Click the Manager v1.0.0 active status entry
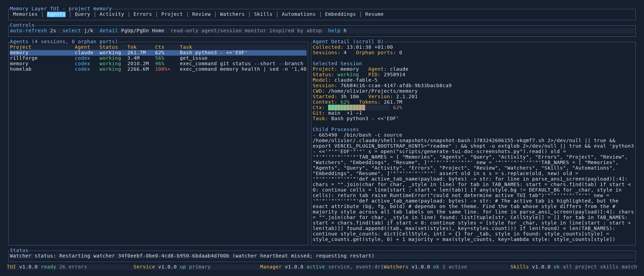This screenshot has height=276, width=644. [x=322, y=267]
